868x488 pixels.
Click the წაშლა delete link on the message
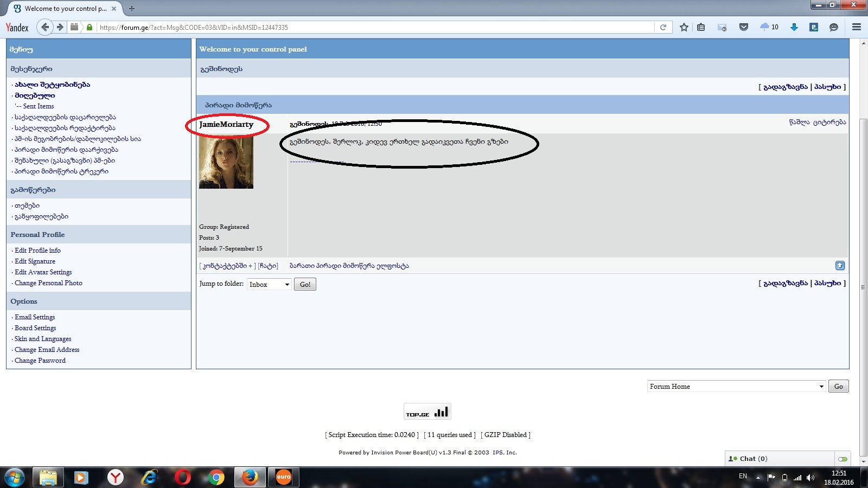(800, 123)
